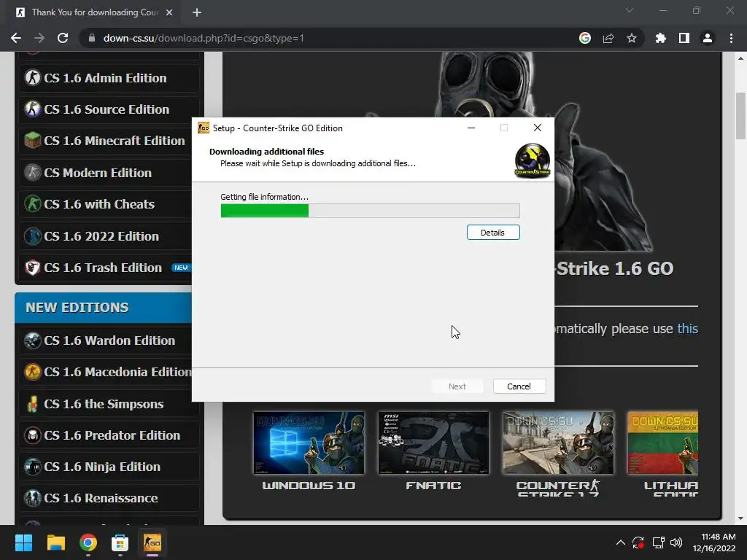
Task: Open CS 1.6 the Simpsons link
Action: click(104, 404)
